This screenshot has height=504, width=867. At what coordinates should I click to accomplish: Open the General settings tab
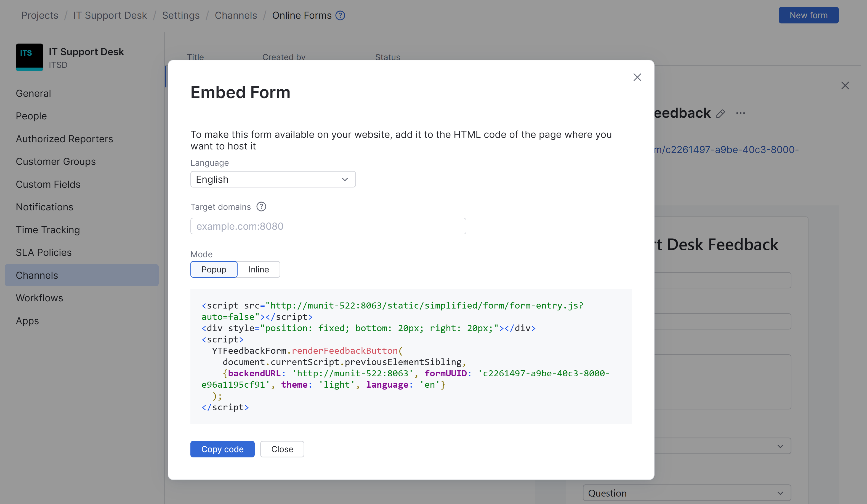(33, 93)
